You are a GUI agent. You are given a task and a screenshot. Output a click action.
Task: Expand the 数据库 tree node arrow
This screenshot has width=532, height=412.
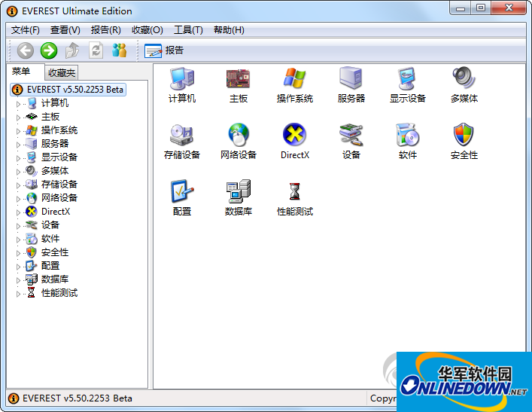pyautogui.click(x=18, y=280)
